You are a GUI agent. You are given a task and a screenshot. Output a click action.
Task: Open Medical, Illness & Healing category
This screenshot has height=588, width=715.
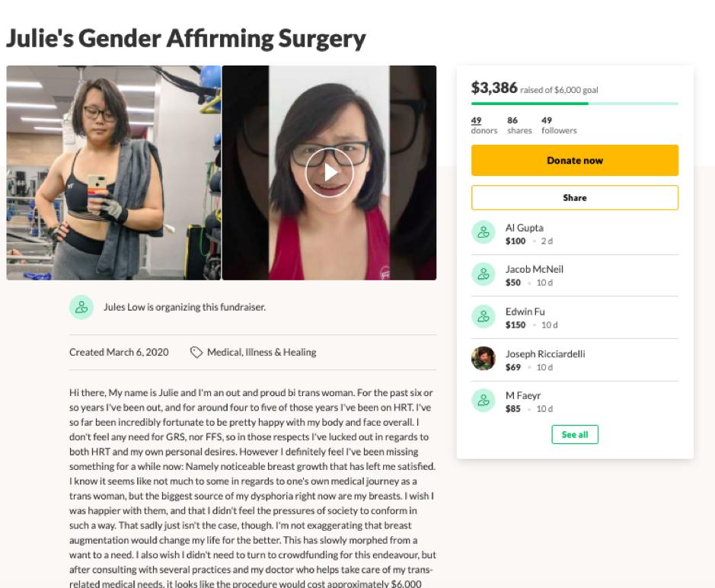pyautogui.click(x=261, y=352)
